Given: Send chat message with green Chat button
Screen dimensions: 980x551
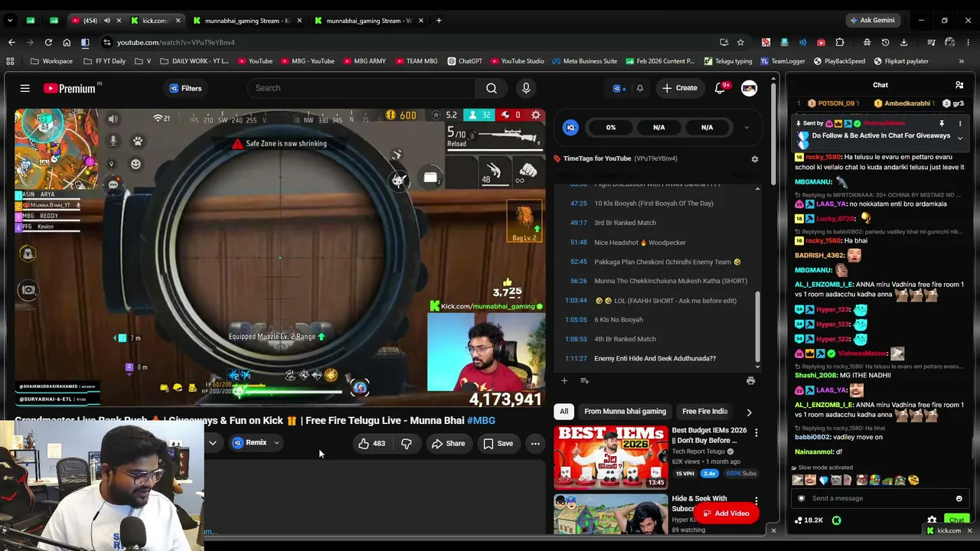Looking at the screenshot, I should [956, 520].
